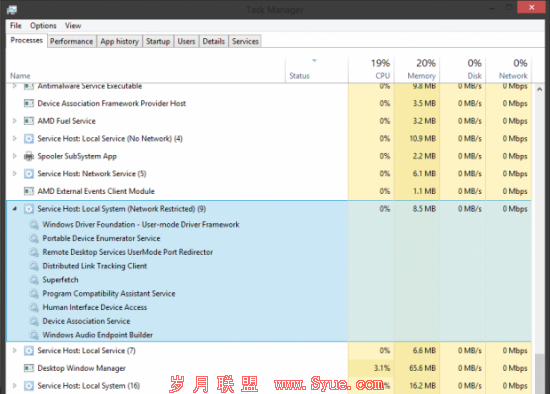The width and height of the screenshot is (550, 394).
Task: Sort processes by CPU column header
Action: [x=371, y=70]
